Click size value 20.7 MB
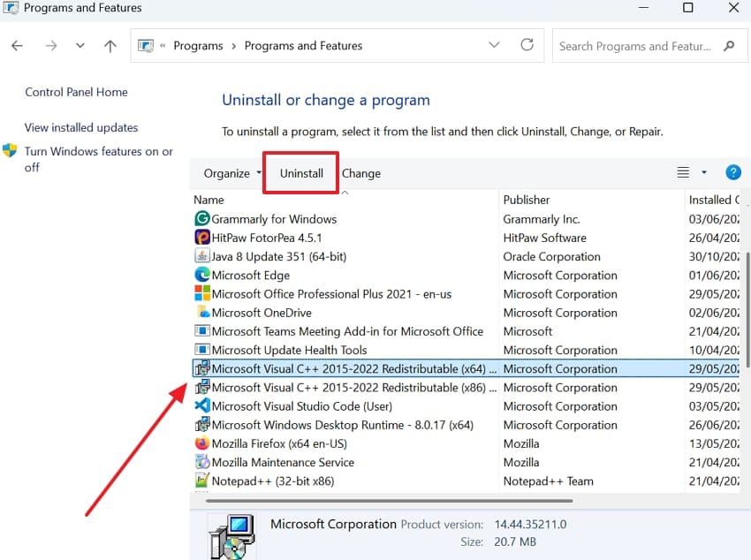This screenshot has height=560, width=751. click(x=515, y=541)
